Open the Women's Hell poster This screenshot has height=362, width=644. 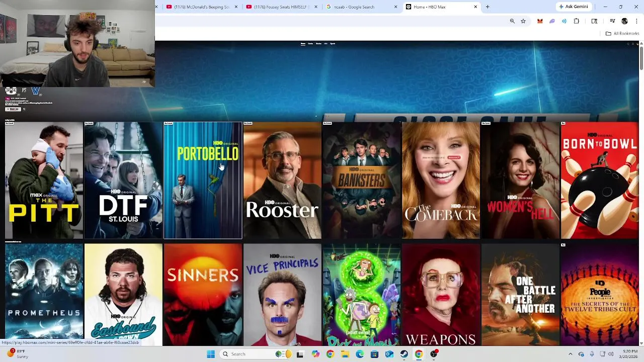coord(520,180)
